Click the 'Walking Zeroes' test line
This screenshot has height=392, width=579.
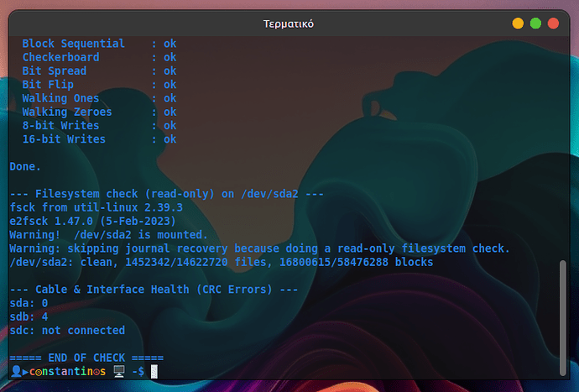point(99,112)
